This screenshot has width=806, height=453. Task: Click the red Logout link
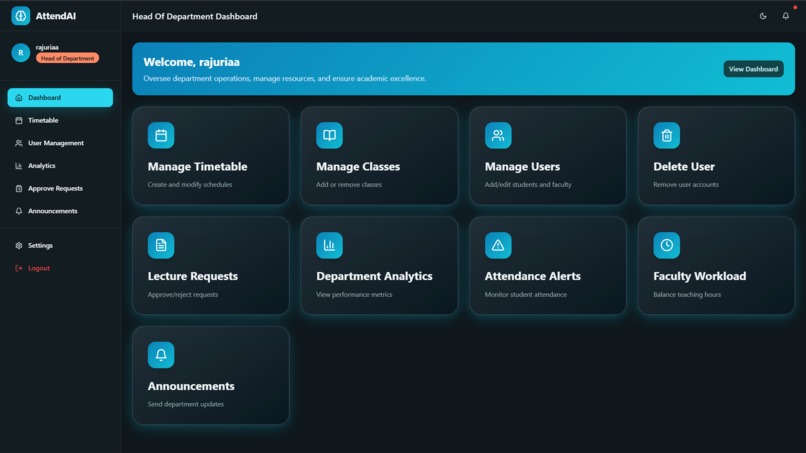pyautogui.click(x=60, y=268)
